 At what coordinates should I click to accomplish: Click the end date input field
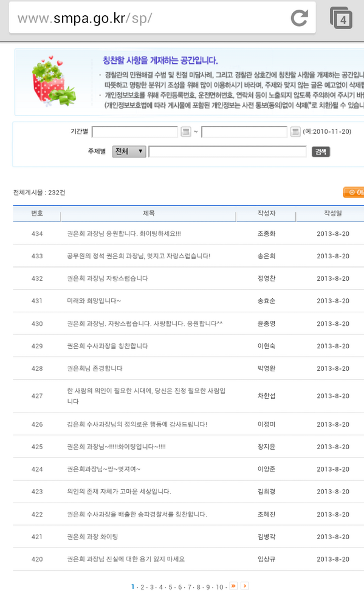[244, 132]
